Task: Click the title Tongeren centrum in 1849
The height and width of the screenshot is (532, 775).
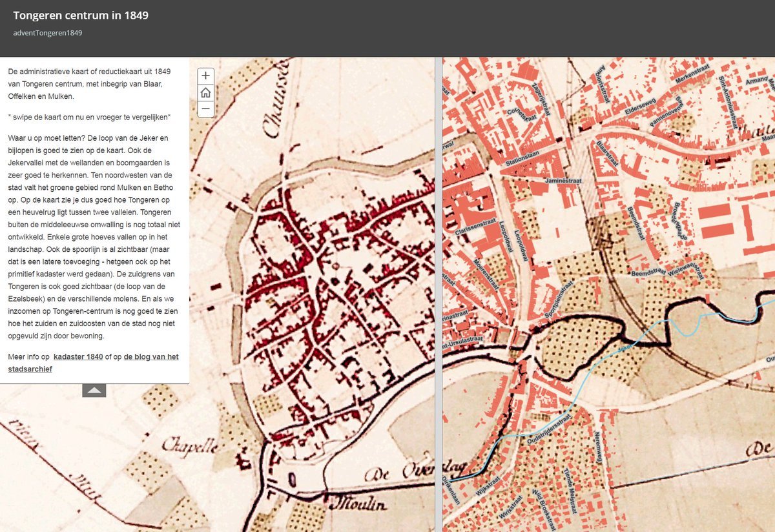Action: (x=81, y=15)
